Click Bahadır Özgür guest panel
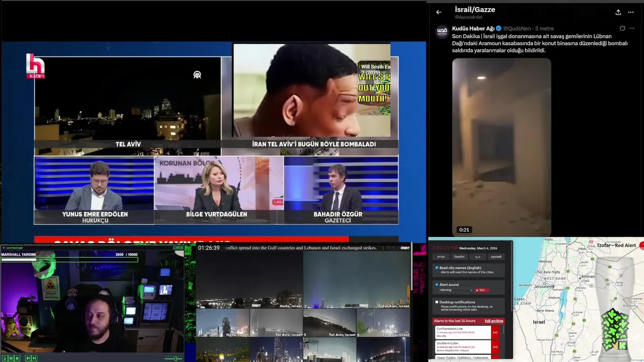 341,190
